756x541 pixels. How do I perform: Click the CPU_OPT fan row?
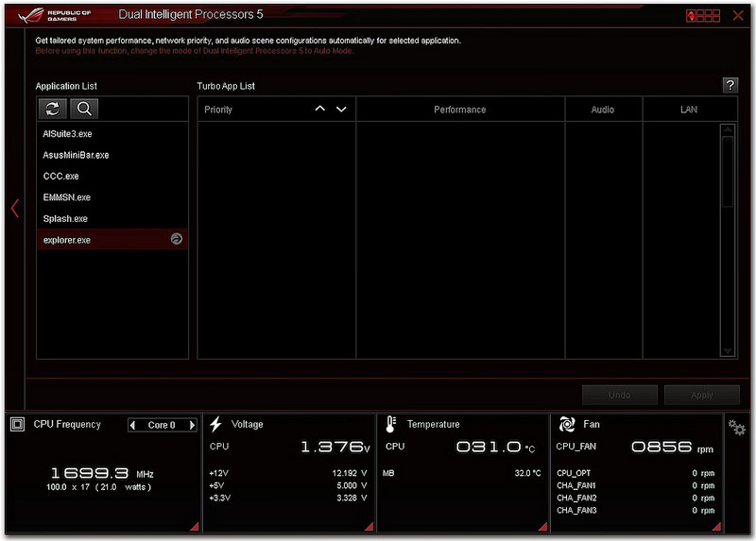(x=635, y=473)
